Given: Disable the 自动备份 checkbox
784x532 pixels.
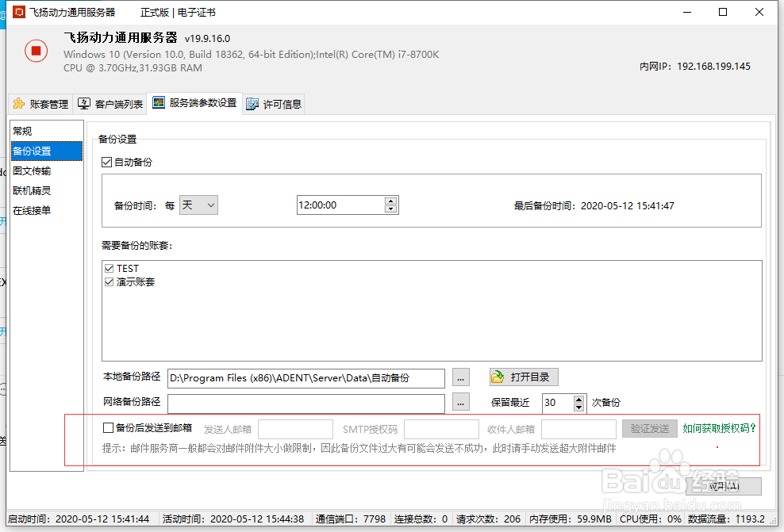Looking at the screenshot, I should pos(107,162).
